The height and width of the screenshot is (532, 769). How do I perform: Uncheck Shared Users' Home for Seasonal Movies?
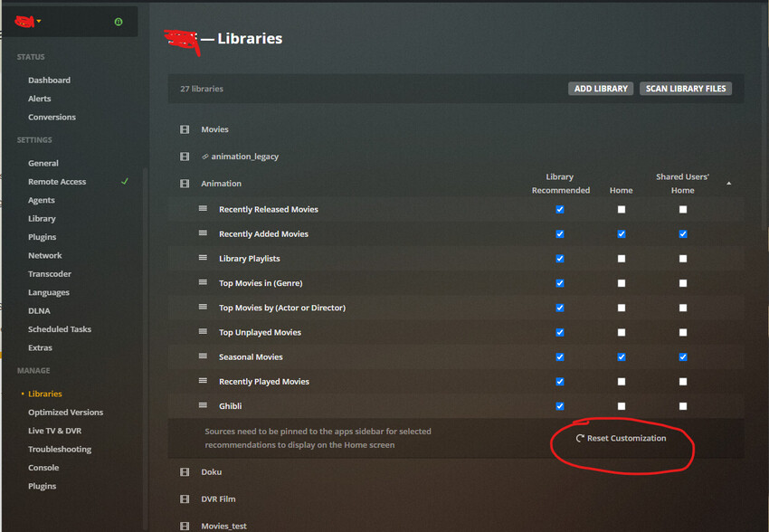point(683,357)
